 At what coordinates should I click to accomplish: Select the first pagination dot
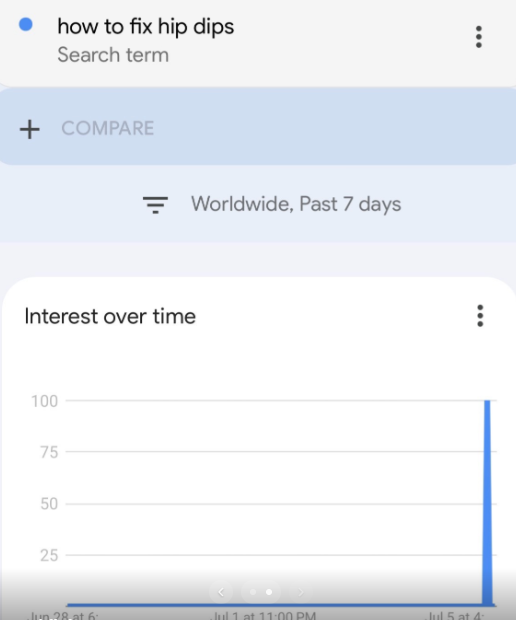tap(253, 592)
